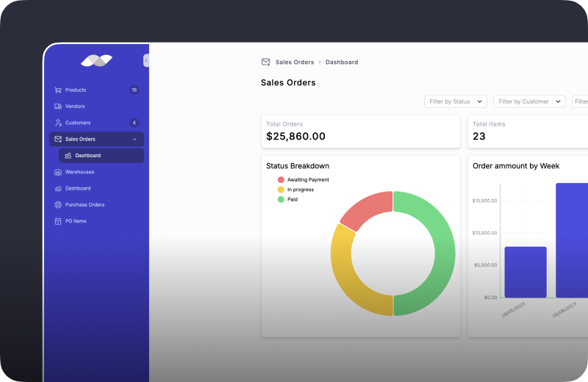Click the Vendors truck icon

(58, 107)
